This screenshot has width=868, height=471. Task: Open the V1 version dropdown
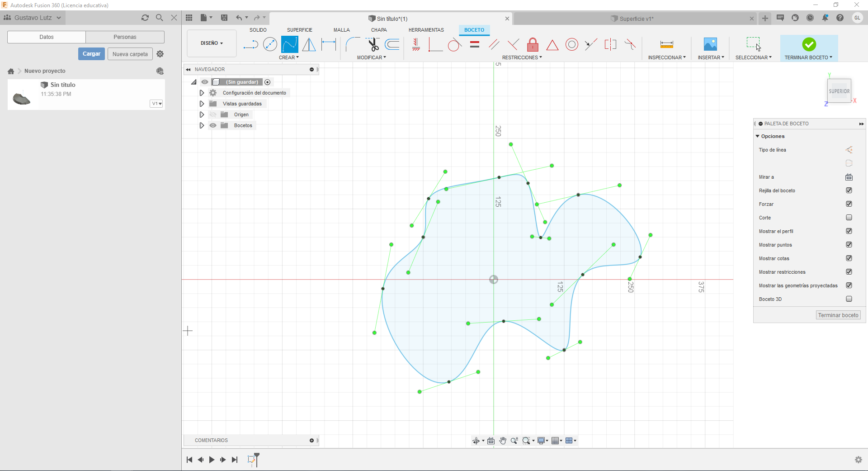pos(156,104)
